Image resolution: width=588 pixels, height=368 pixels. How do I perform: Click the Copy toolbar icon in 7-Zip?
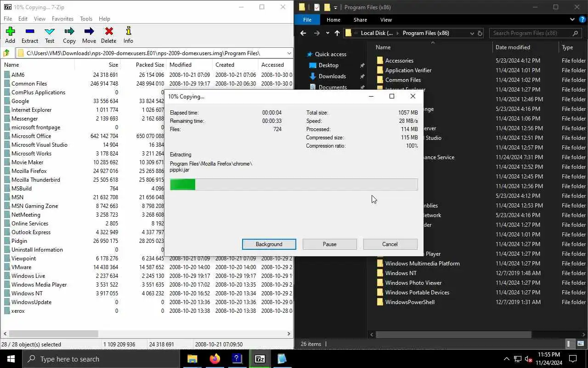click(69, 31)
